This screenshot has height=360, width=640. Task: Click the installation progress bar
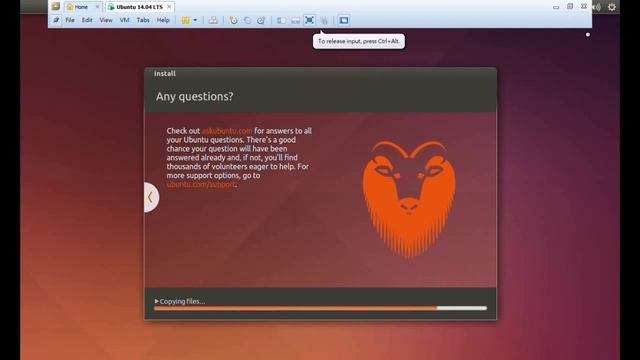click(x=320, y=308)
